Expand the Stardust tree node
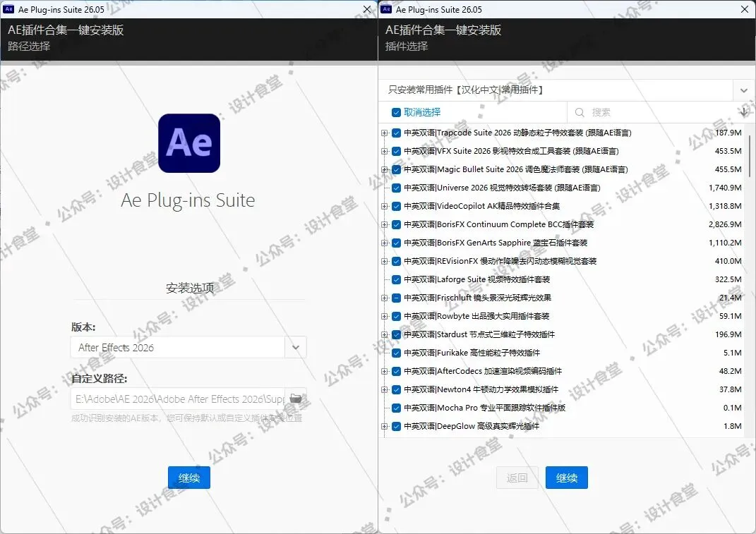Screen dimensions: 756x534 [384, 334]
